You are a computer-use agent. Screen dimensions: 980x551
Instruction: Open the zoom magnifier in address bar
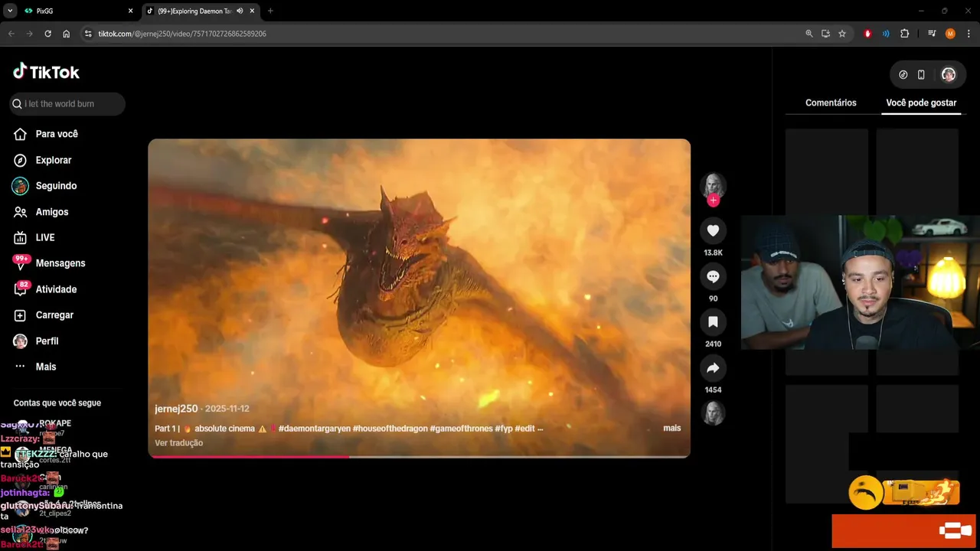coord(809,34)
